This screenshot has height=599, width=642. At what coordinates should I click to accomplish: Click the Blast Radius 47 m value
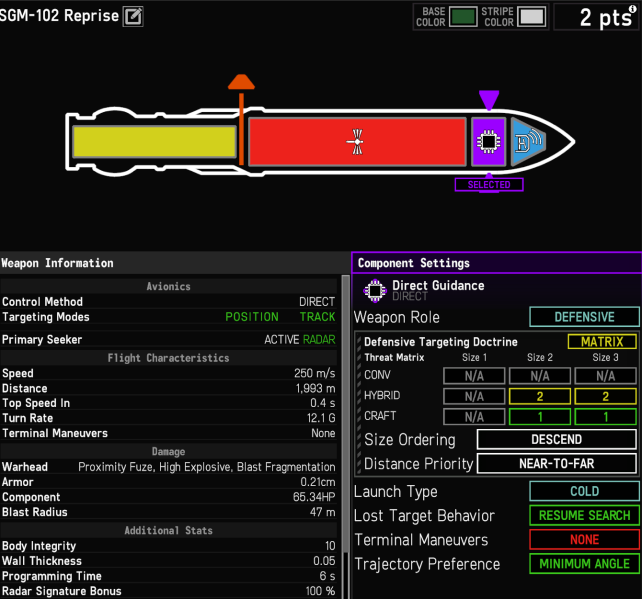[323, 512]
